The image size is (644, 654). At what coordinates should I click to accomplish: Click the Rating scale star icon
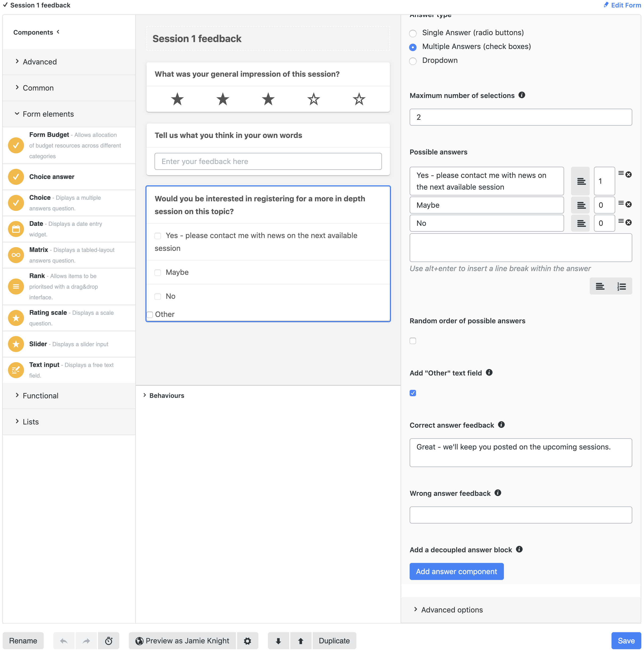(x=16, y=318)
